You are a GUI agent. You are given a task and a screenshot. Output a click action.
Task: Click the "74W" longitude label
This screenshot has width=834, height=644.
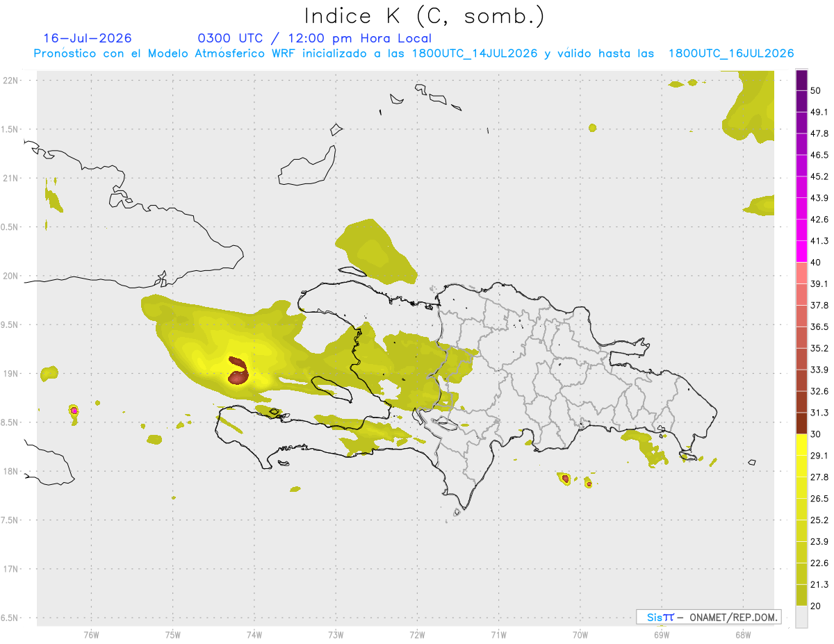[x=254, y=634]
